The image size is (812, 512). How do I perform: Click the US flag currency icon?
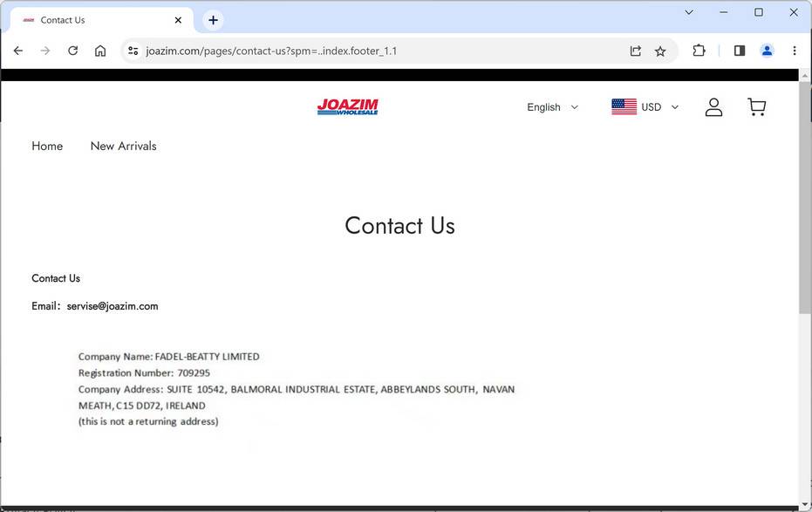pyautogui.click(x=624, y=106)
